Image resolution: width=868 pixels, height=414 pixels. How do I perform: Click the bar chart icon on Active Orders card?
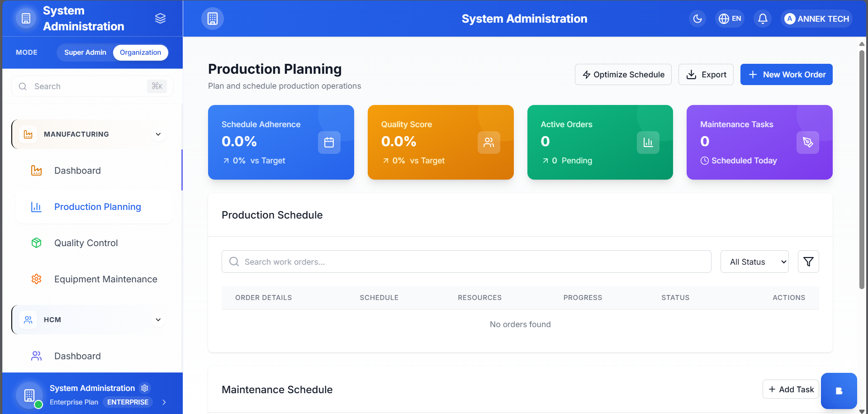point(648,143)
